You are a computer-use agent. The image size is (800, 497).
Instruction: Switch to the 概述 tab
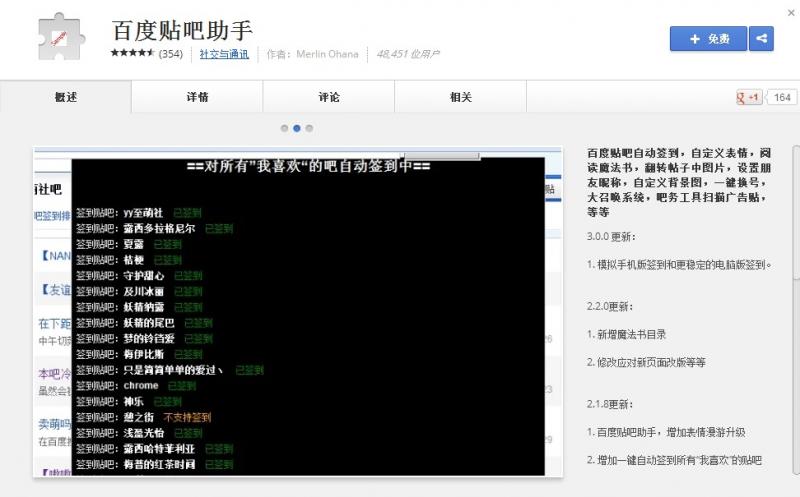[66, 97]
